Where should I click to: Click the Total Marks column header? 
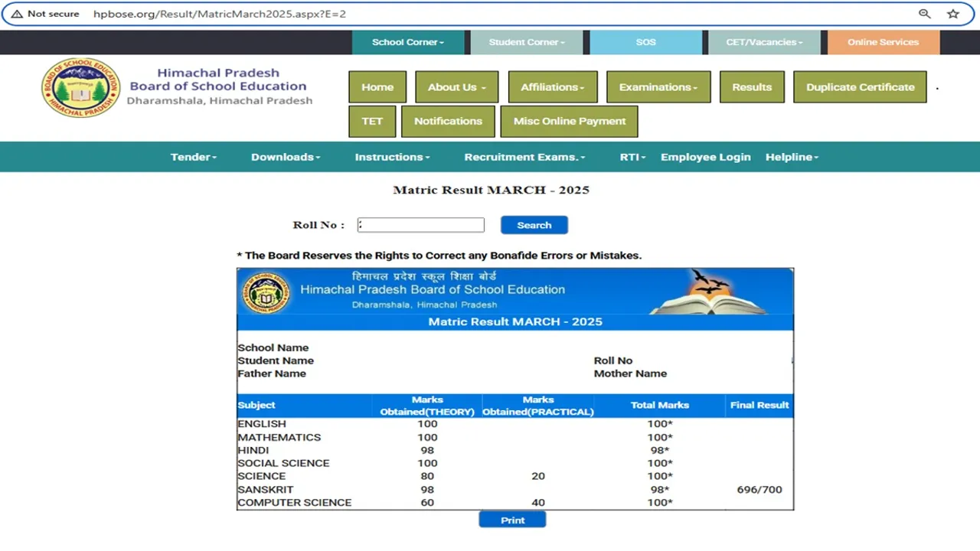(x=660, y=406)
